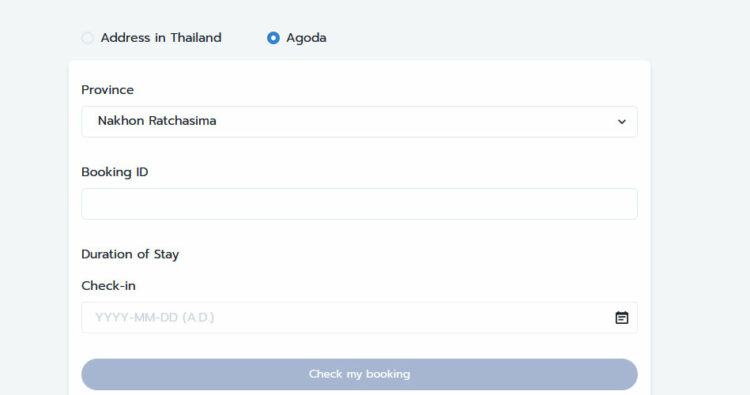This screenshot has width=750, height=395.
Task: Open the calendar picker icon
Action: pos(621,318)
